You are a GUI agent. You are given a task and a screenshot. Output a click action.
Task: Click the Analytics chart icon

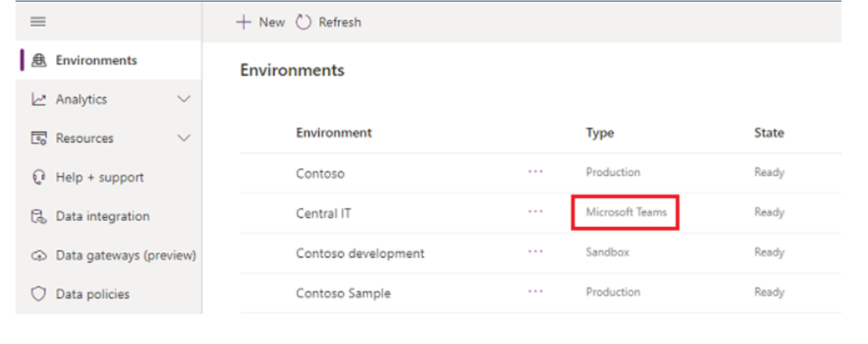[39, 100]
